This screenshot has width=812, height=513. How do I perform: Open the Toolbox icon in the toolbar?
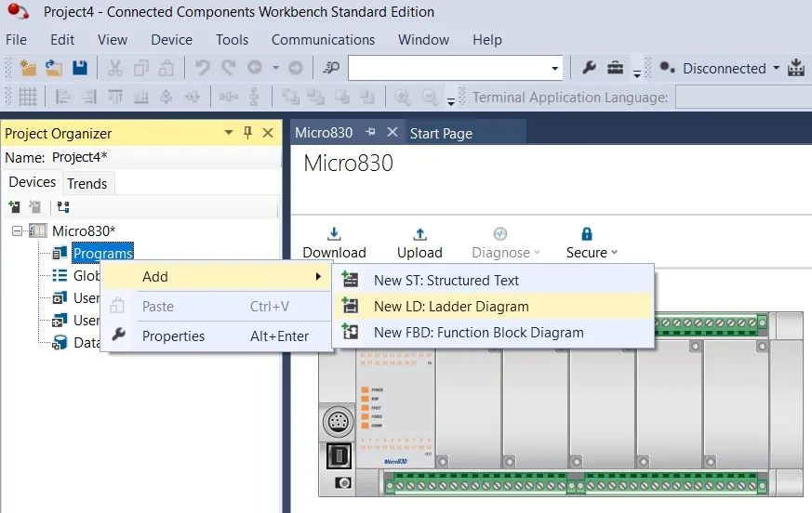pyautogui.click(x=615, y=68)
